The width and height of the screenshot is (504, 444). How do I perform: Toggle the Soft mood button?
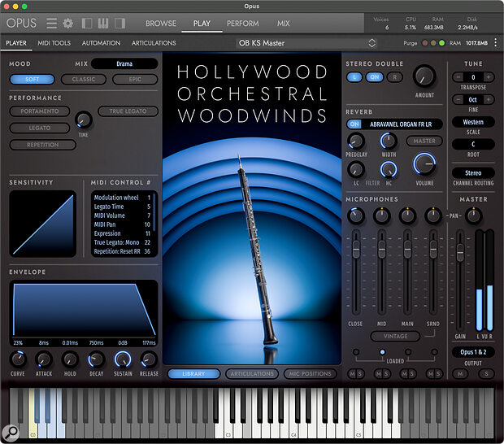33,79
